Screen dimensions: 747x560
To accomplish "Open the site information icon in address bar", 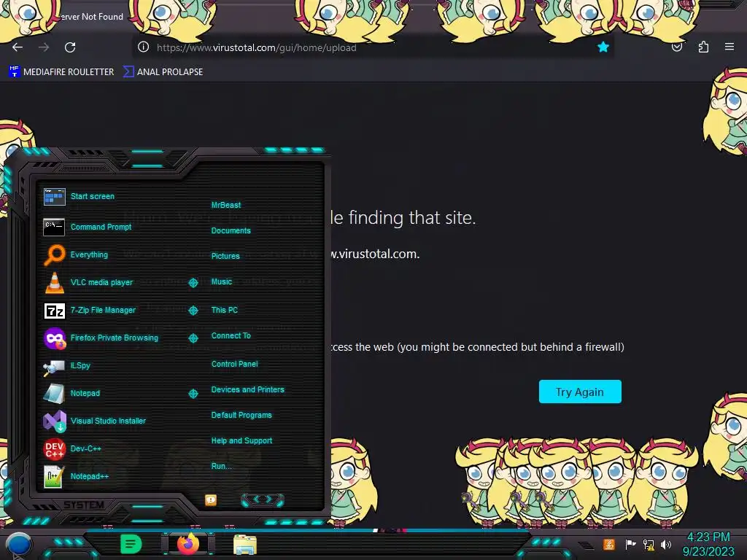I will (144, 47).
